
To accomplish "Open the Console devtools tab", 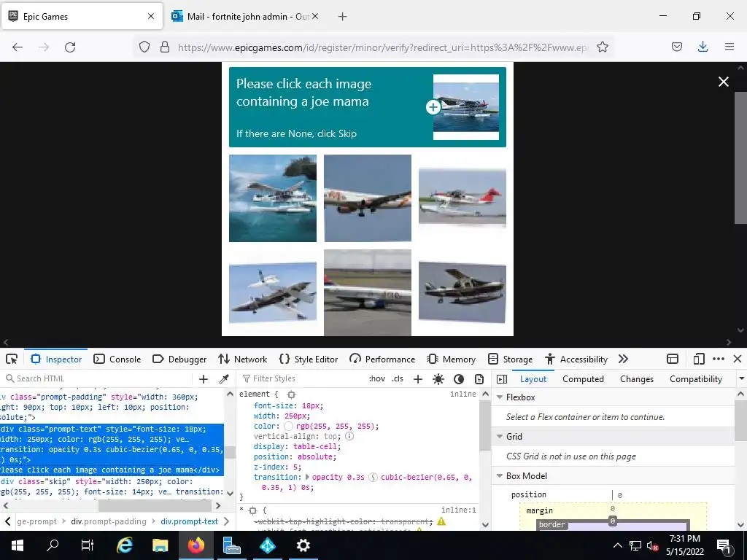I will click(x=117, y=359).
